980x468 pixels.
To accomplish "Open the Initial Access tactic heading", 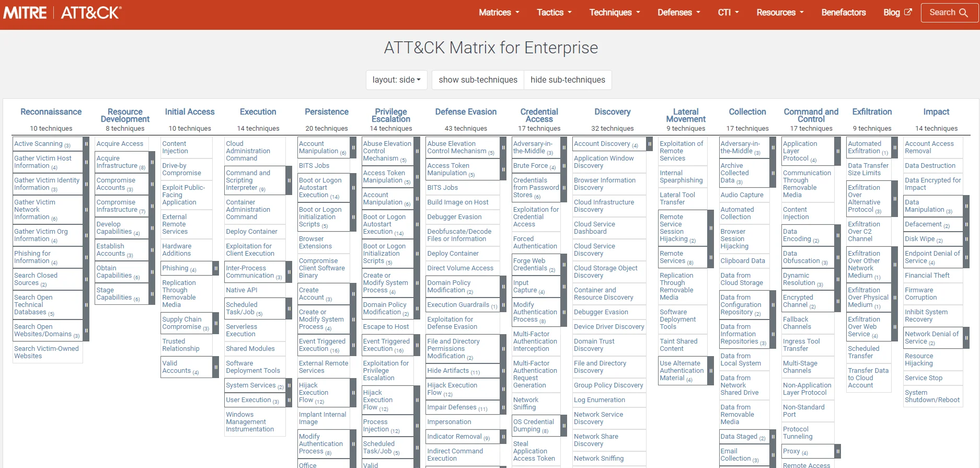I will tap(190, 112).
